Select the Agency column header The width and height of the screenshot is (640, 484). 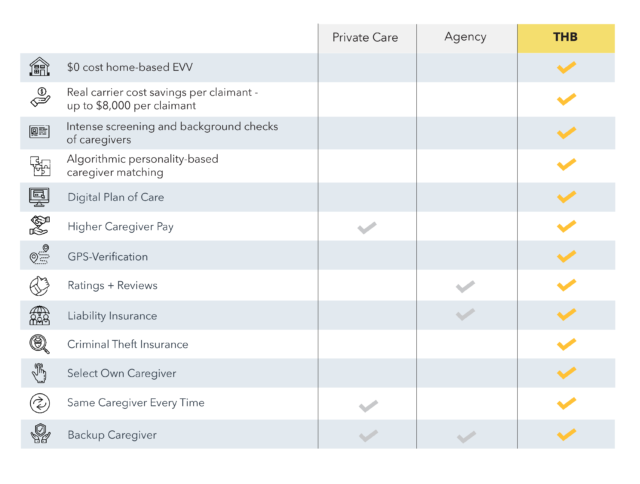pyautogui.click(x=467, y=38)
